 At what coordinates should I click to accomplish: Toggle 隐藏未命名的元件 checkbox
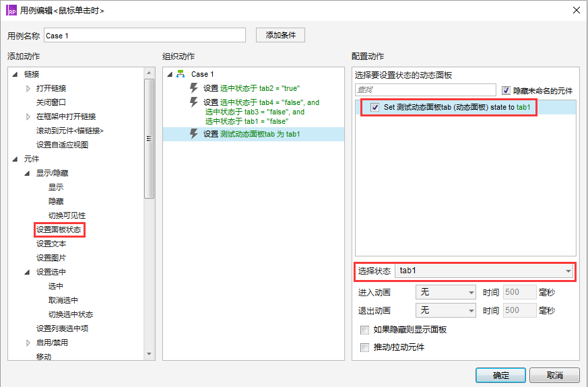(x=506, y=90)
